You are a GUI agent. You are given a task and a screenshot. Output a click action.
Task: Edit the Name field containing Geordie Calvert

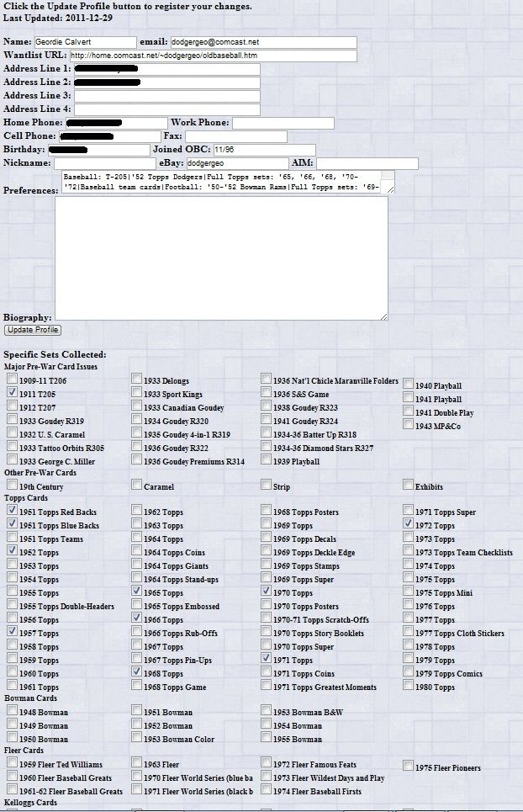(86, 42)
